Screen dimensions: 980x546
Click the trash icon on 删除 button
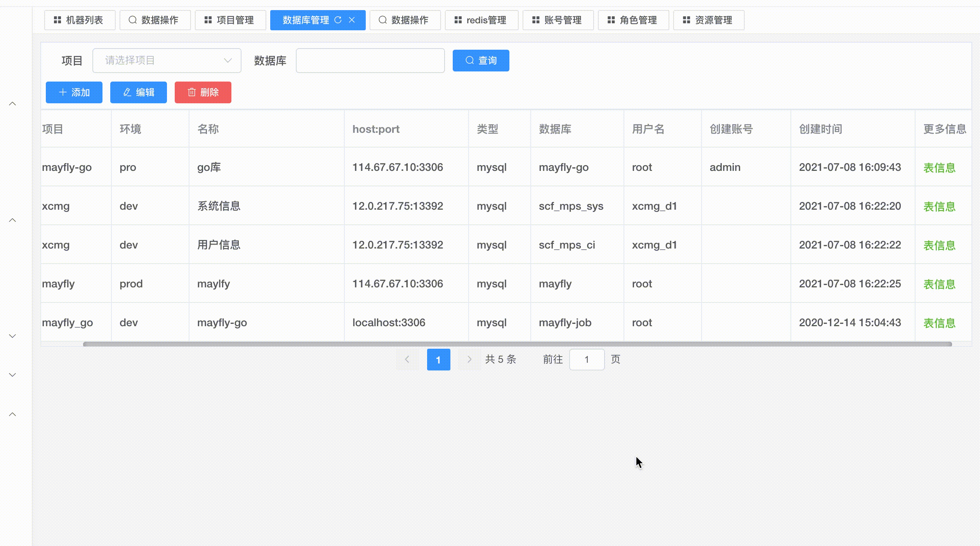(191, 92)
